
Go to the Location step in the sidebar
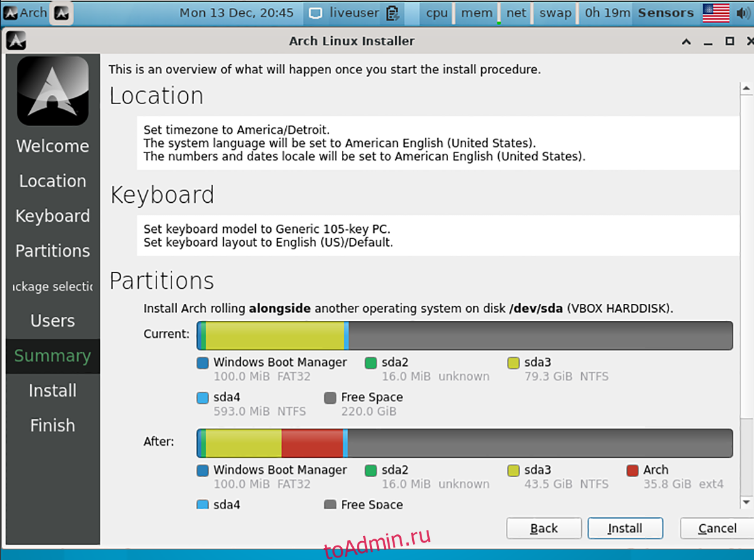point(53,181)
